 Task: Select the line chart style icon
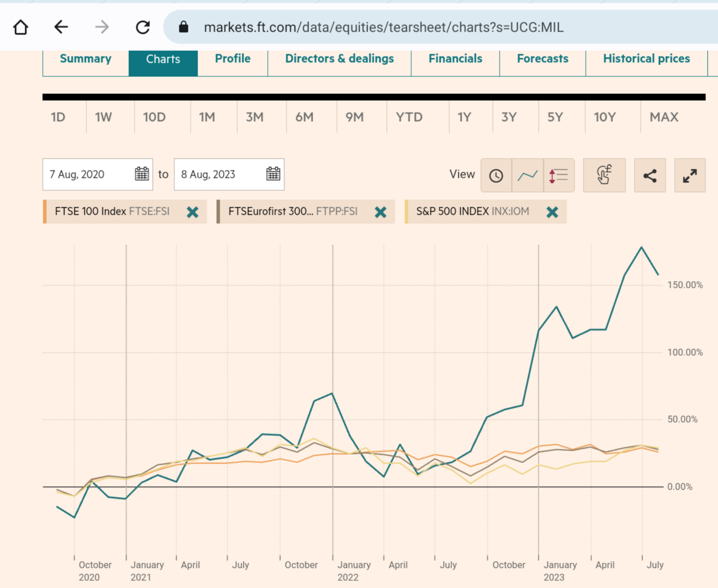coord(527,175)
